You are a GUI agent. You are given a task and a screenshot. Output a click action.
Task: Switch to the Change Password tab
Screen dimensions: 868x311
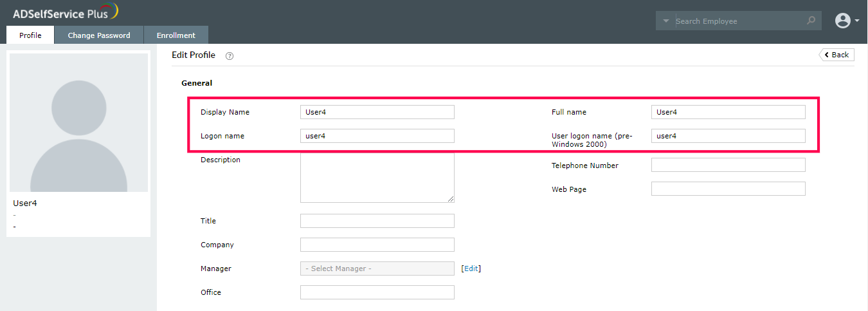[x=99, y=35]
